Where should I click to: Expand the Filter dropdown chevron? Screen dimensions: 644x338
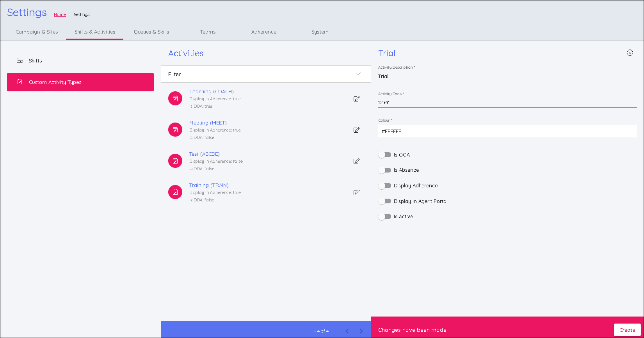(x=358, y=74)
